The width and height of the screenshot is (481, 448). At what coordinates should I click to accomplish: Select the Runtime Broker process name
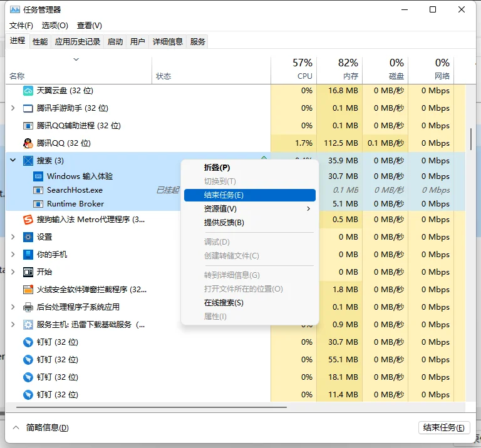[x=75, y=204]
